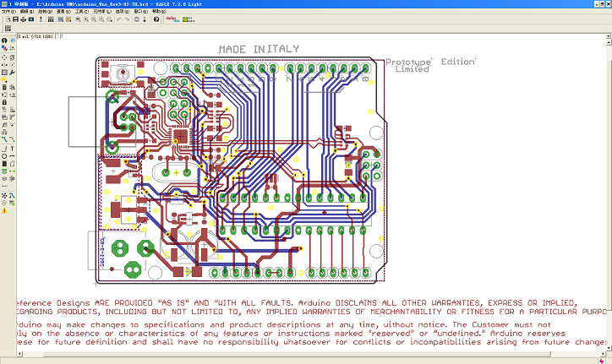This screenshot has height=364, width=612.
Task: Open Help with the question-mark icon
Action: (x=156, y=19)
